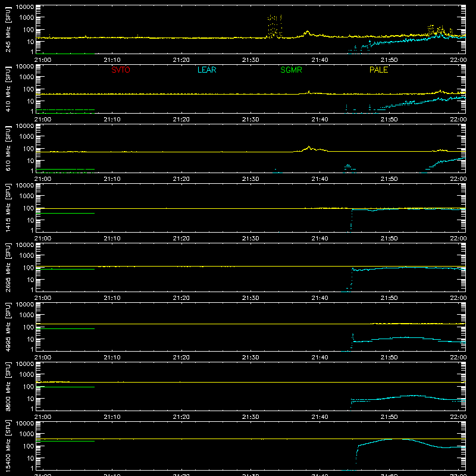The height and width of the screenshot is (476, 476).
Task: Select the 8800 MHz [SFU] axis label
Action: click(x=8, y=387)
